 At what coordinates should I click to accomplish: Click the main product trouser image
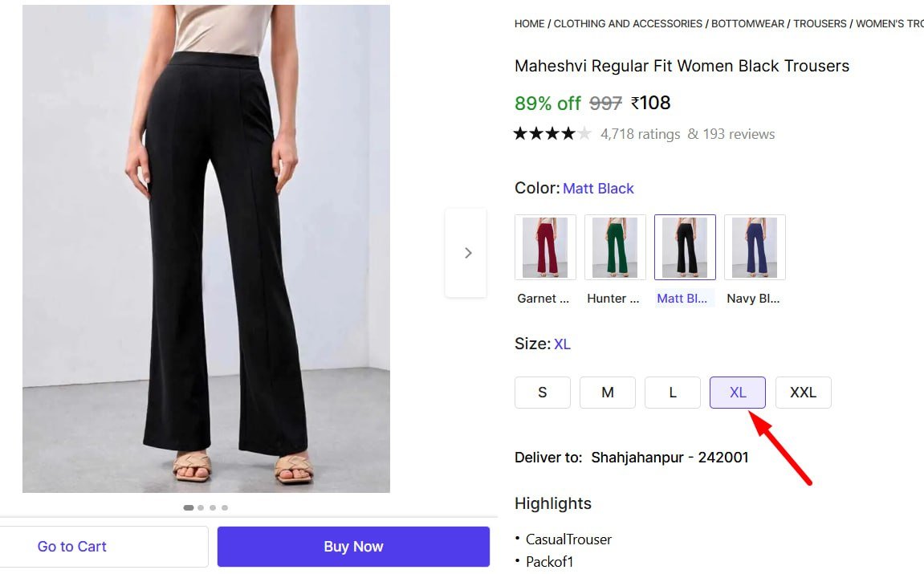[206, 249]
